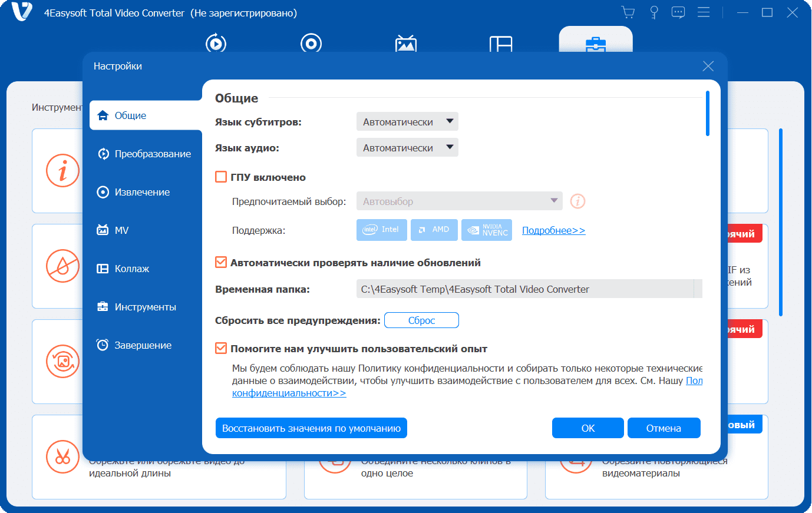Click the Поддержка: label
This screenshot has height=513, width=812.
click(259, 230)
